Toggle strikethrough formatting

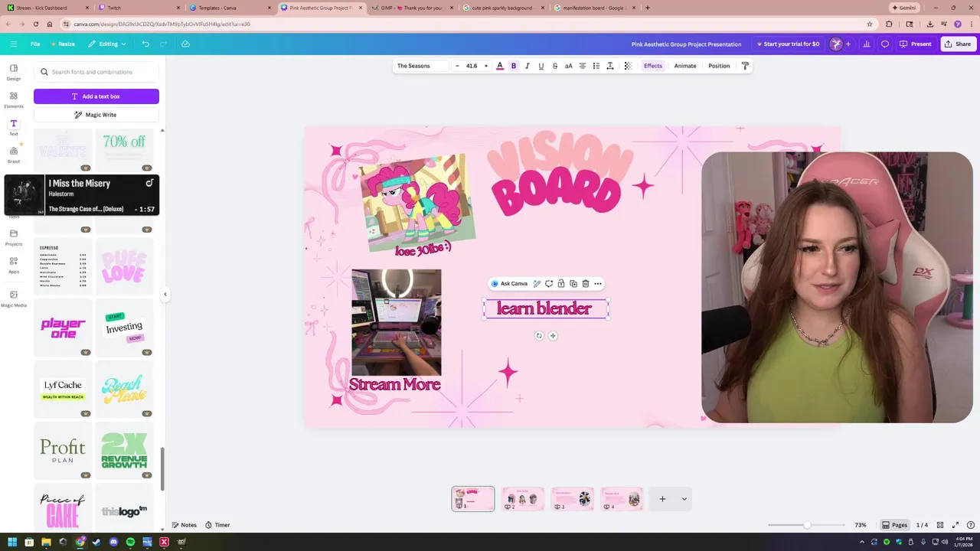pos(554,66)
